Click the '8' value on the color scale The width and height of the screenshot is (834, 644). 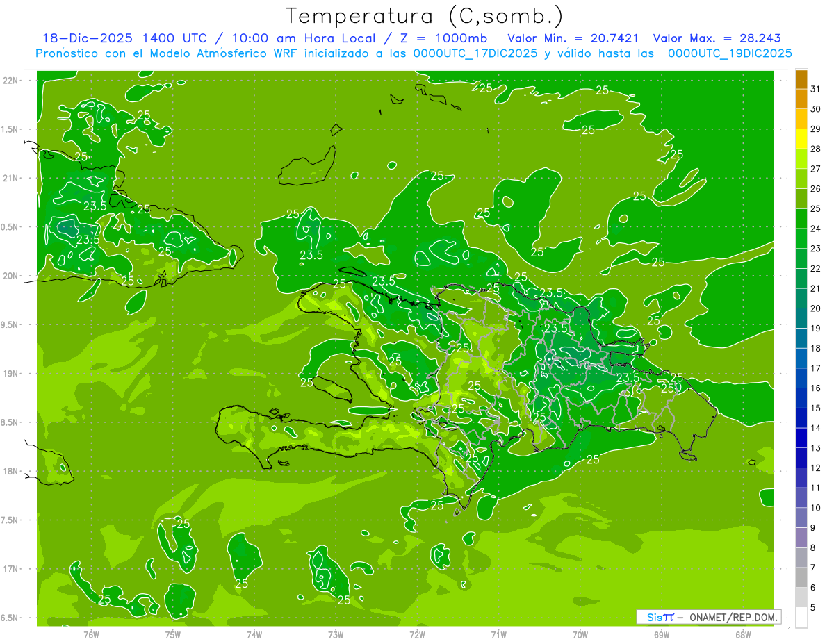[x=813, y=547]
